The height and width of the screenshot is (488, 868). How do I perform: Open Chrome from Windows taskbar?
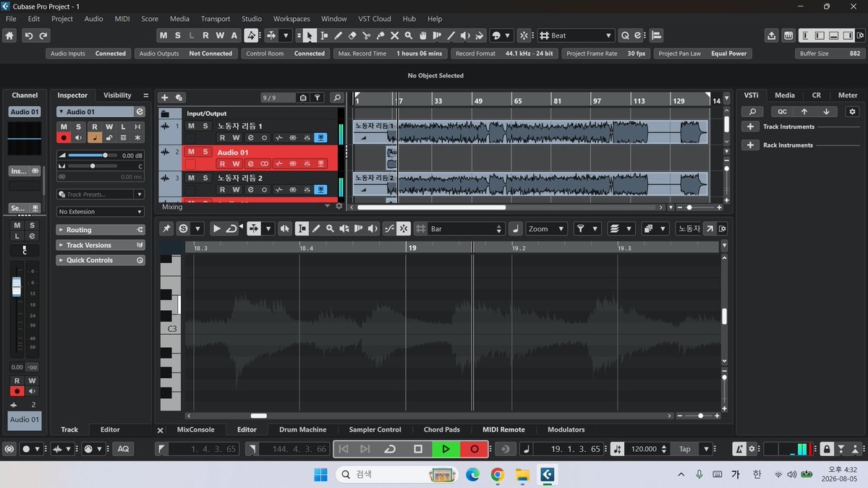(x=497, y=474)
